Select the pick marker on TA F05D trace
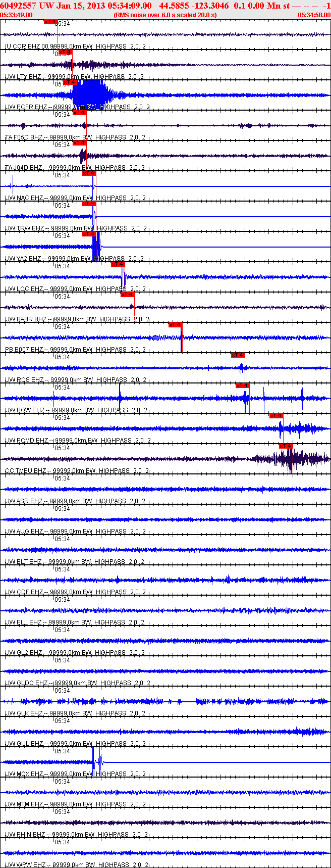The height and width of the screenshot is (868, 331). point(80,113)
